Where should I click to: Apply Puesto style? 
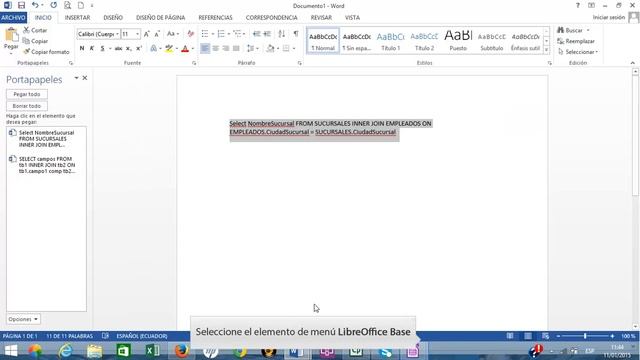click(458, 41)
